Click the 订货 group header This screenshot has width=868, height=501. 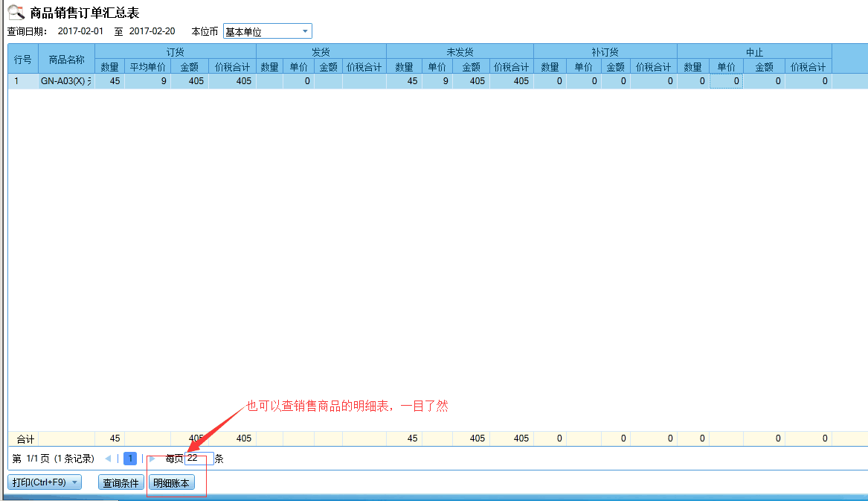pos(175,51)
